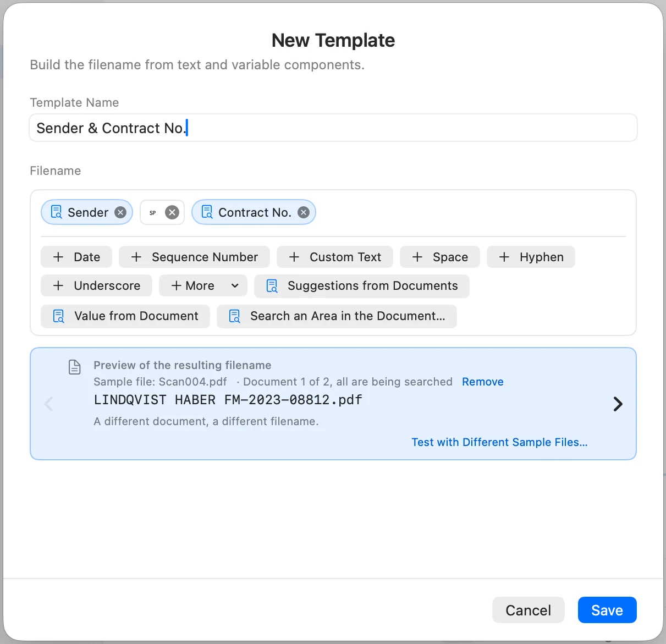Show the next sample document preview
666x644 pixels.
[x=618, y=404]
